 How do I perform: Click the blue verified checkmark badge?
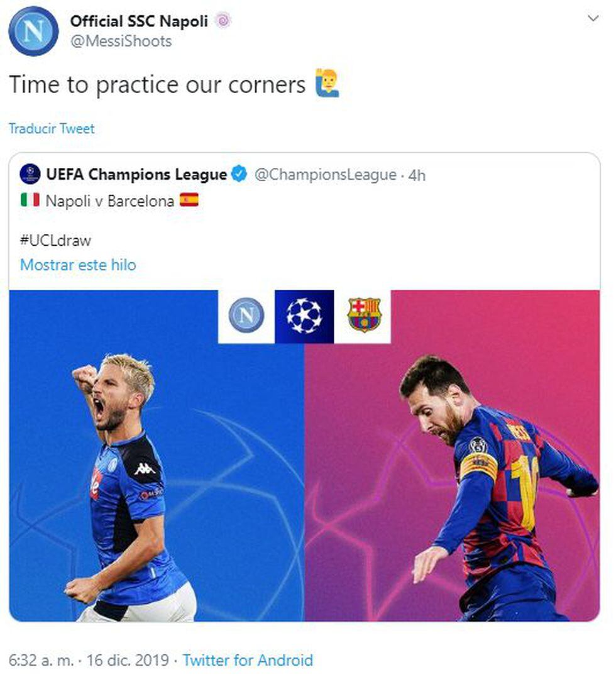click(239, 174)
